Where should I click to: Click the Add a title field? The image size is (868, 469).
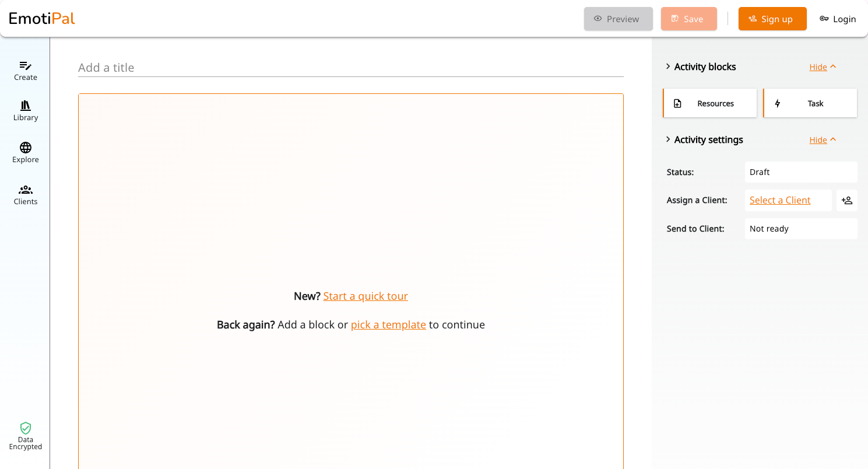(351, 68)
